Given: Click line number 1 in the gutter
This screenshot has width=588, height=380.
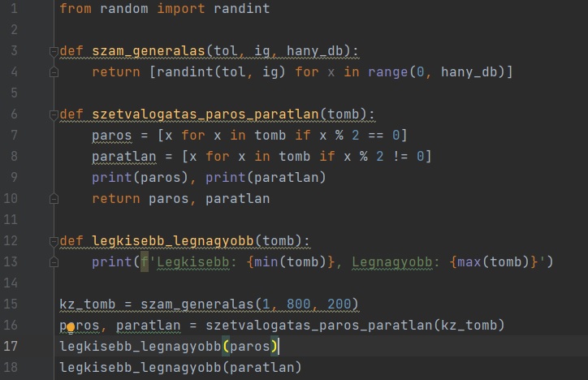Looking at the screenshot, I should pos(14,9).
